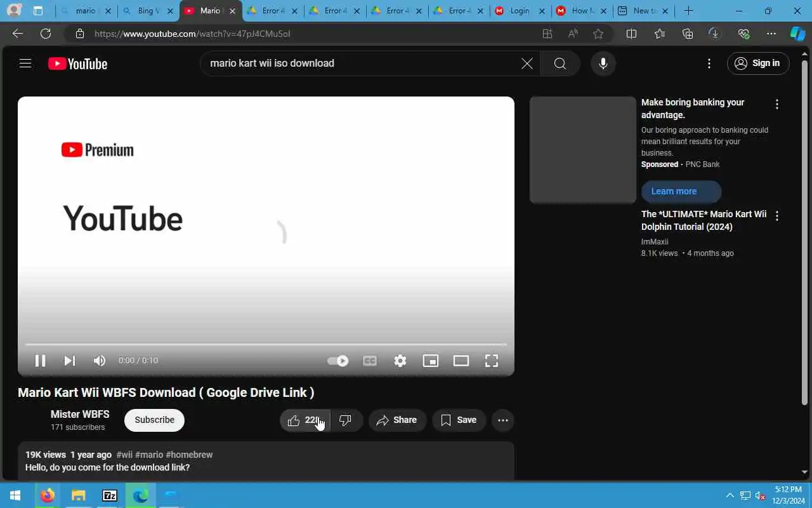Screen dimensions: 812x508
Task: Refresh the current page
Action: (46, 34)
